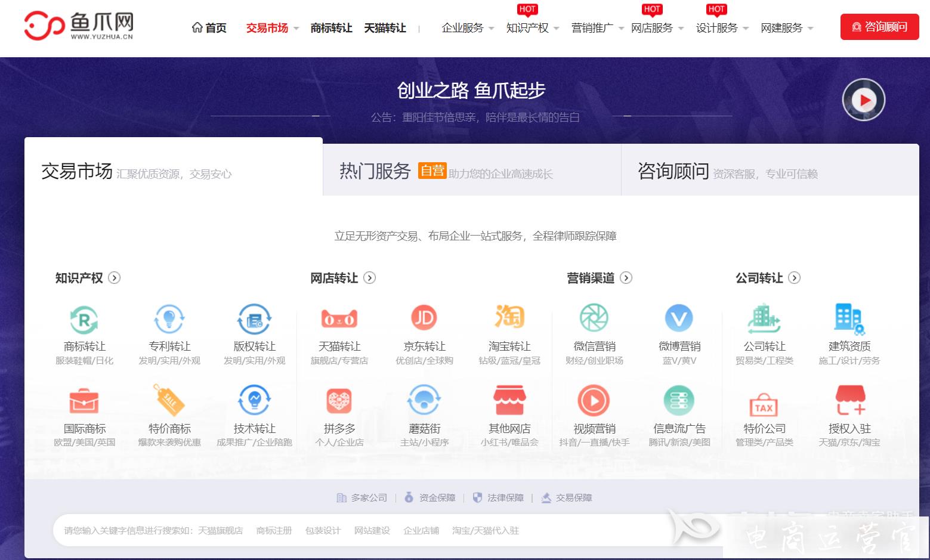
Task: Open the 商标转让 trademark transfer icon
Action: click(84, 319)
